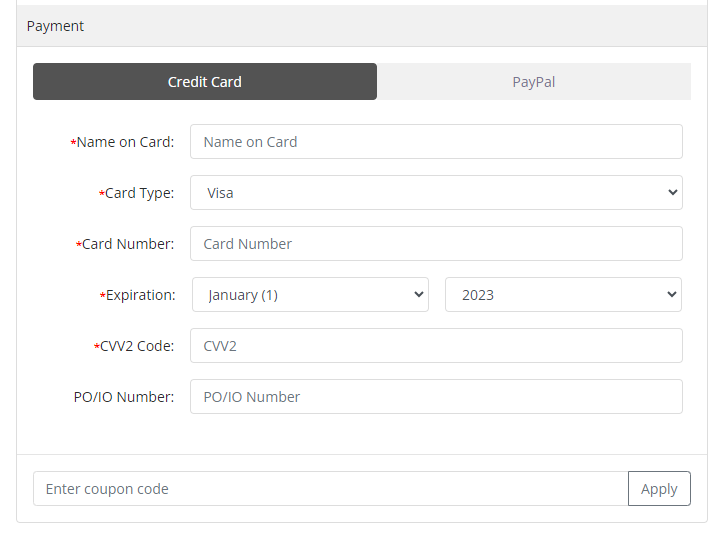The image size is (728, 533).
Task: Switch to the Credit Card tab
Action: (x=205, y=82)
